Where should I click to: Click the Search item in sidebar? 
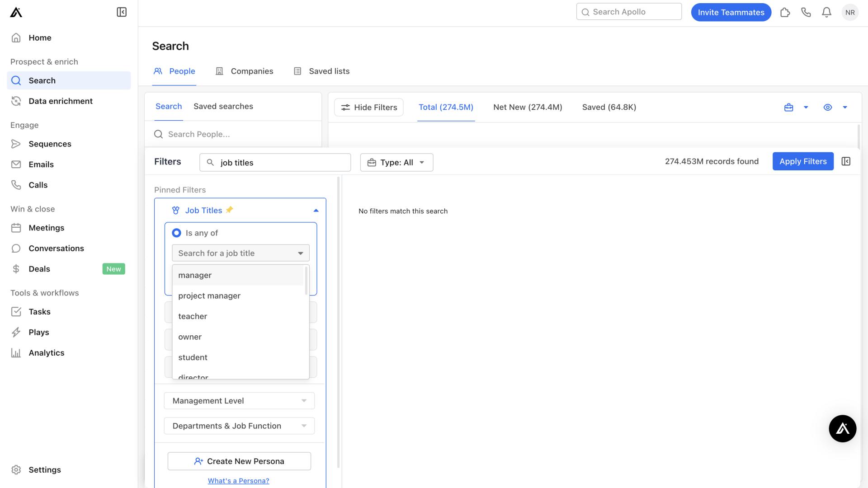[69, 80]
